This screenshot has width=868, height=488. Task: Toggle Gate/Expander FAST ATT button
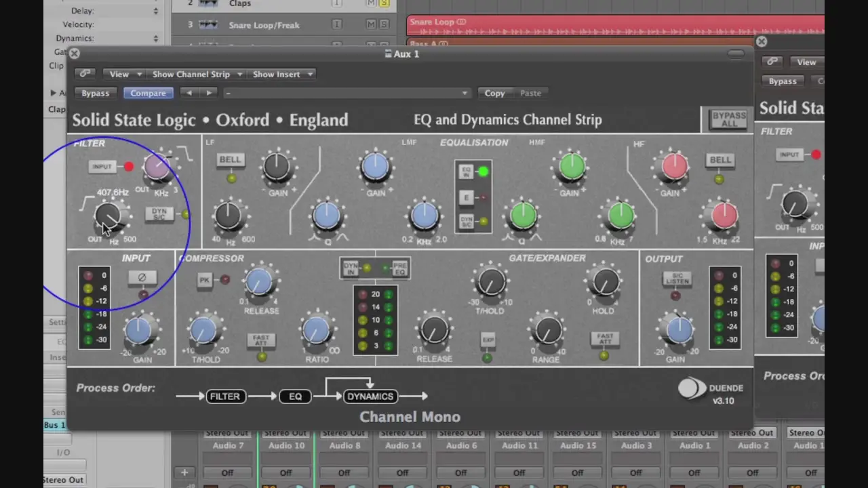click(x=604, y=338)
